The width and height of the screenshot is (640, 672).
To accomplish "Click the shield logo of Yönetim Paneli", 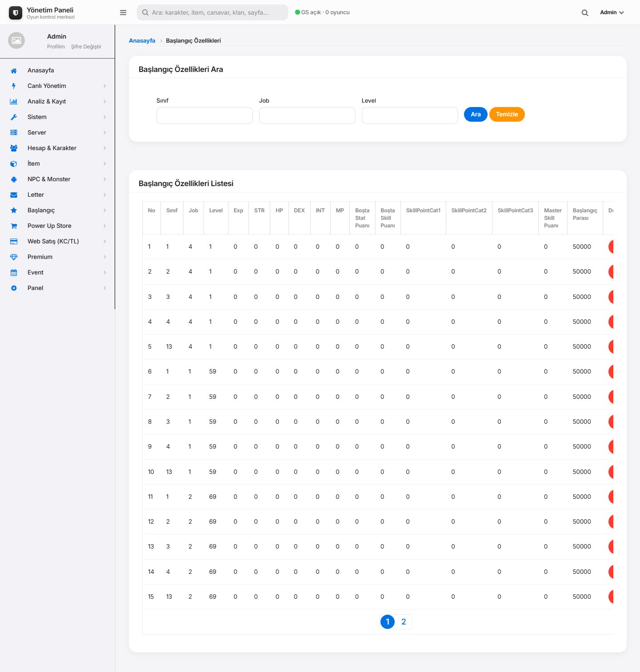I will 16,13.
